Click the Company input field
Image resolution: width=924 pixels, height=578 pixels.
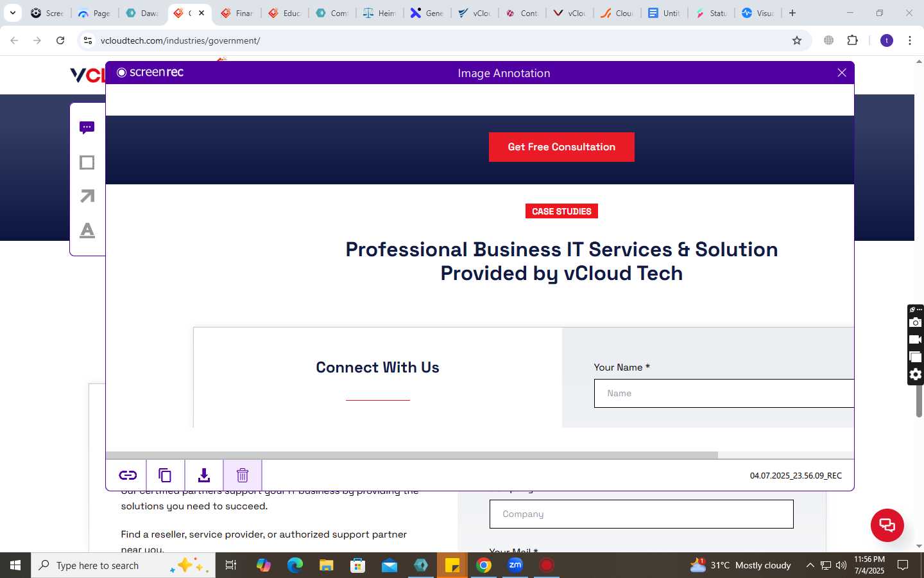(642, 514)
